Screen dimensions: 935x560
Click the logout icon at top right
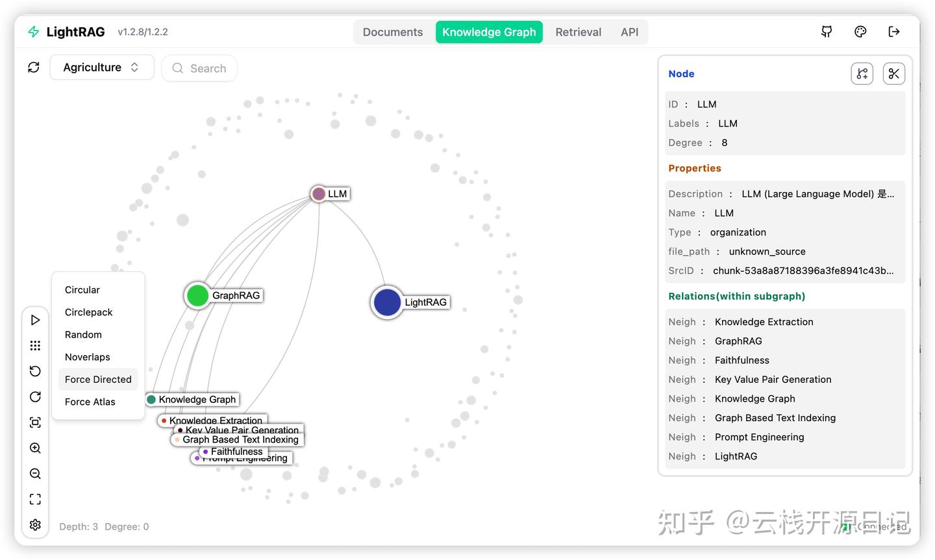(x=894, y=31)
